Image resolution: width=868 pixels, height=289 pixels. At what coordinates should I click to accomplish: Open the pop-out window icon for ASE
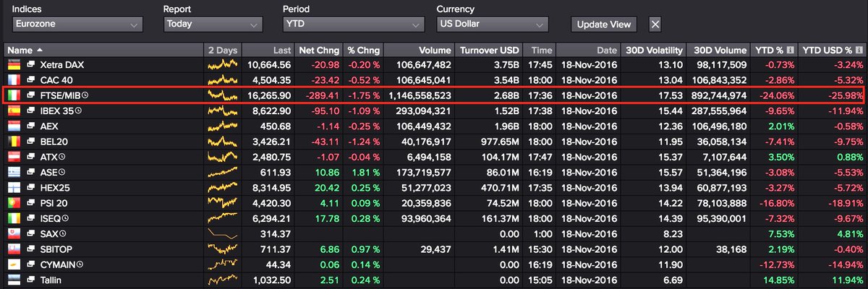[x=31, y=171]
